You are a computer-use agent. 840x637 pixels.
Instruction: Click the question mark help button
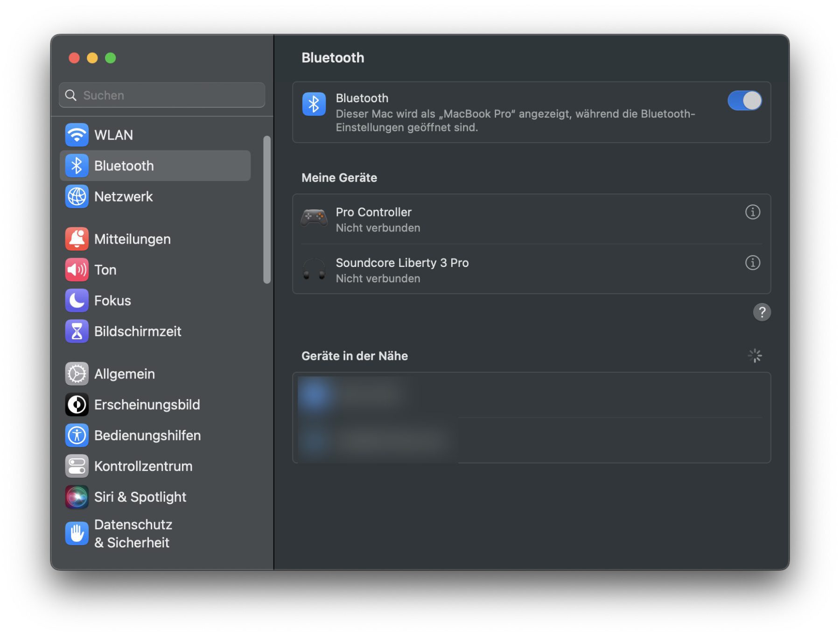762,312
